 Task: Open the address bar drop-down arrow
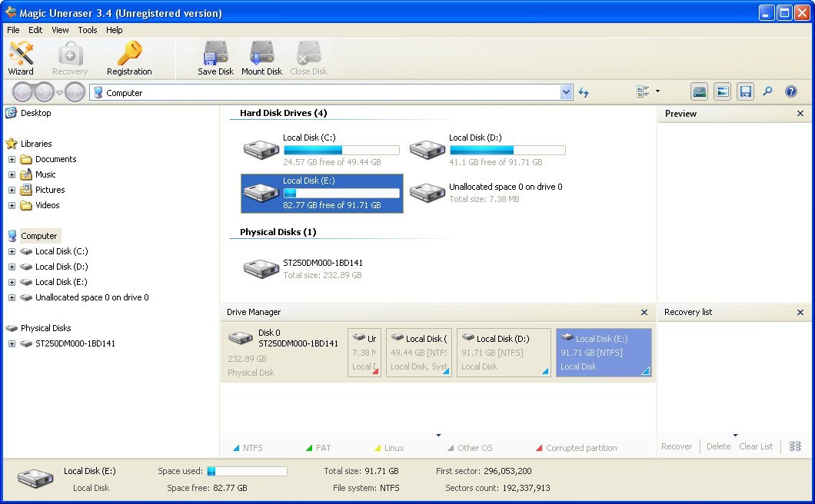[x=567, y=91]
